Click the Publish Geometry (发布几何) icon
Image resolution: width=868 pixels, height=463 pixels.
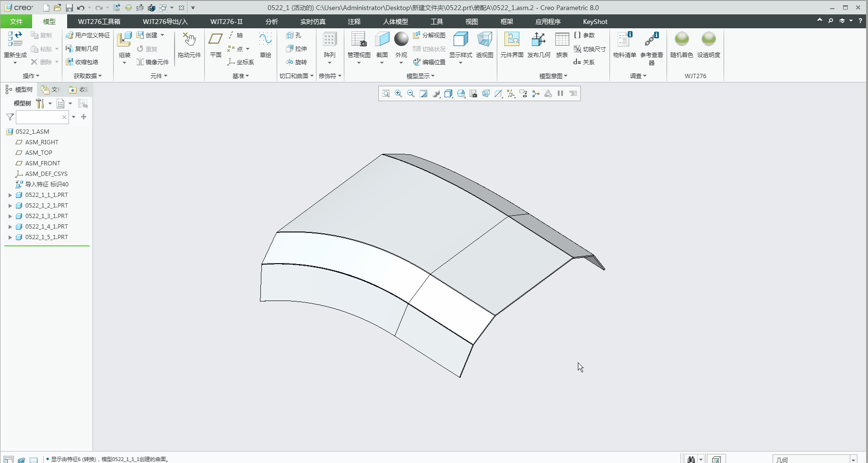[x=539, y=39]
